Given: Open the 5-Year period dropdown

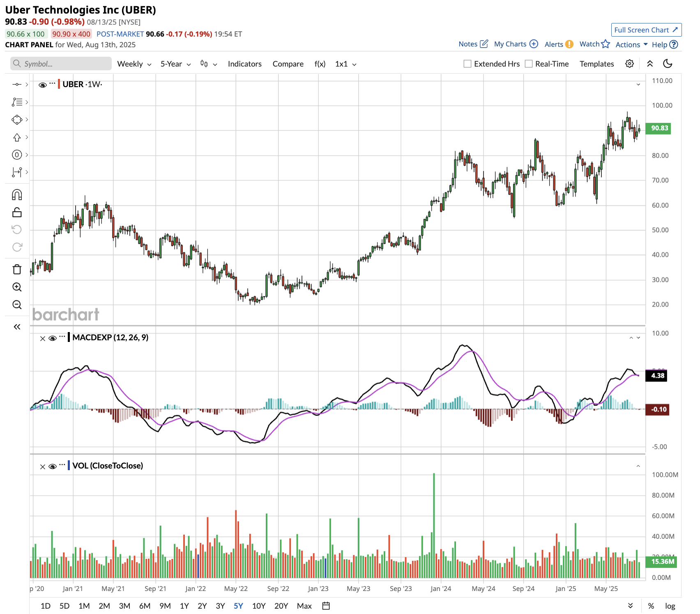Looking at the screenshot, I should [x=175, y=64].
